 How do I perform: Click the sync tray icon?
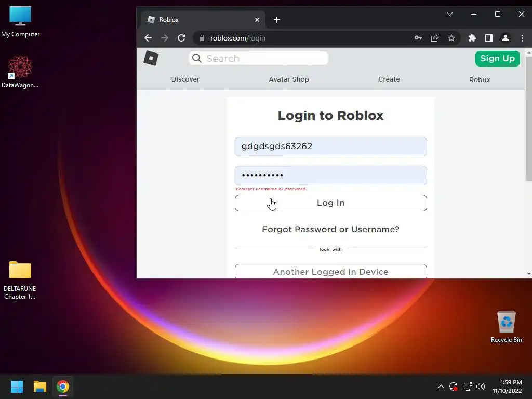pyautogui.click(x=453, y=387)
